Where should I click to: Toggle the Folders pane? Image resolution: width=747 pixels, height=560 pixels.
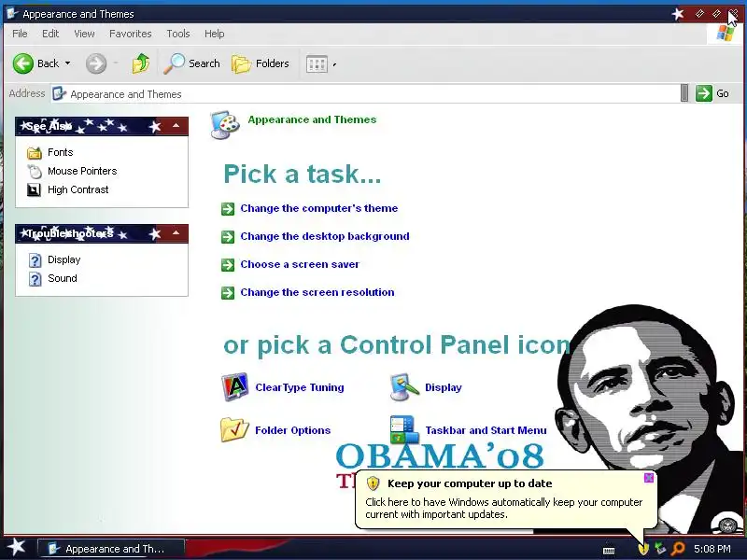tap(261, 63)
